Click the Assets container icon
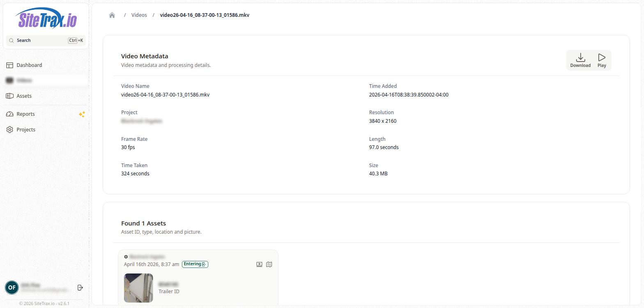This screenshot has width=644, height=308. tap(10, 96)
